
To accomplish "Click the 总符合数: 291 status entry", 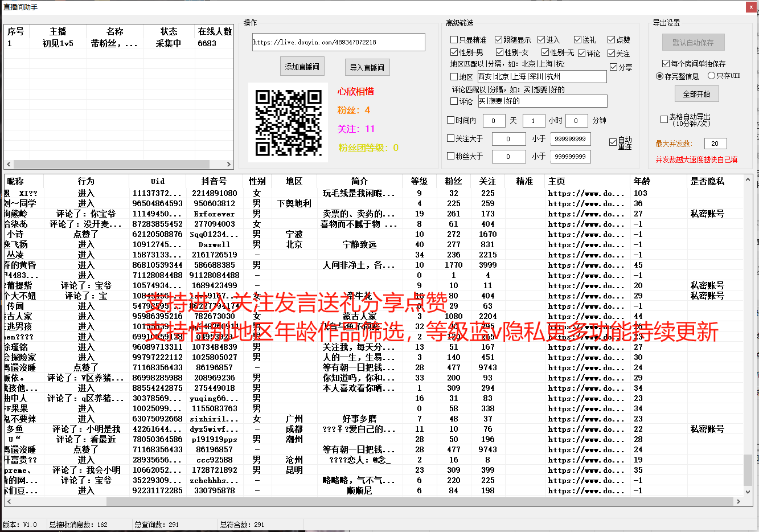I will pos(242,525).
